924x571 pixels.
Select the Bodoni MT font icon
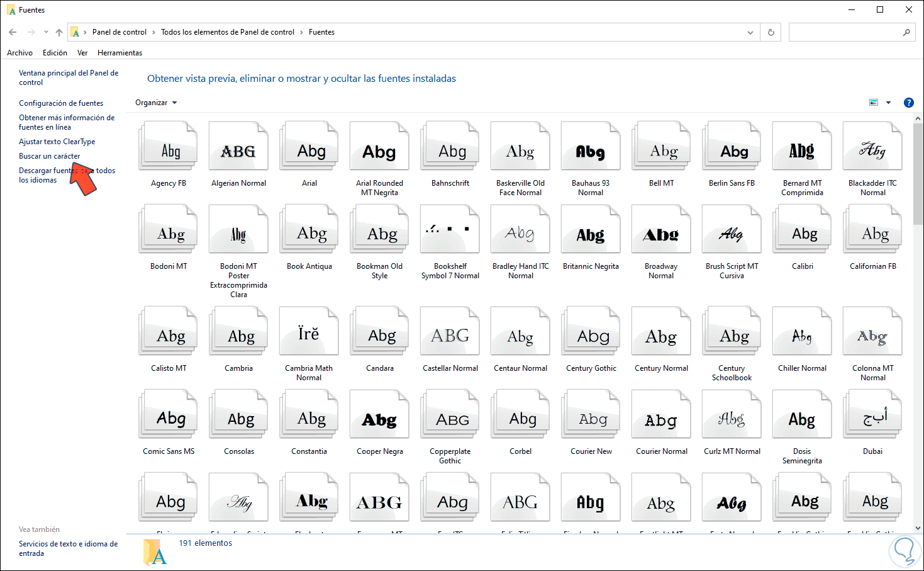click(168, 229)
